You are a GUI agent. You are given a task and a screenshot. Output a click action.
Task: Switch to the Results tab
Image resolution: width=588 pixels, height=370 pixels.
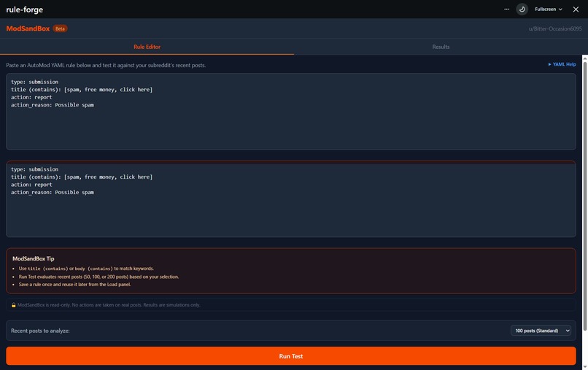coord(441,47)
